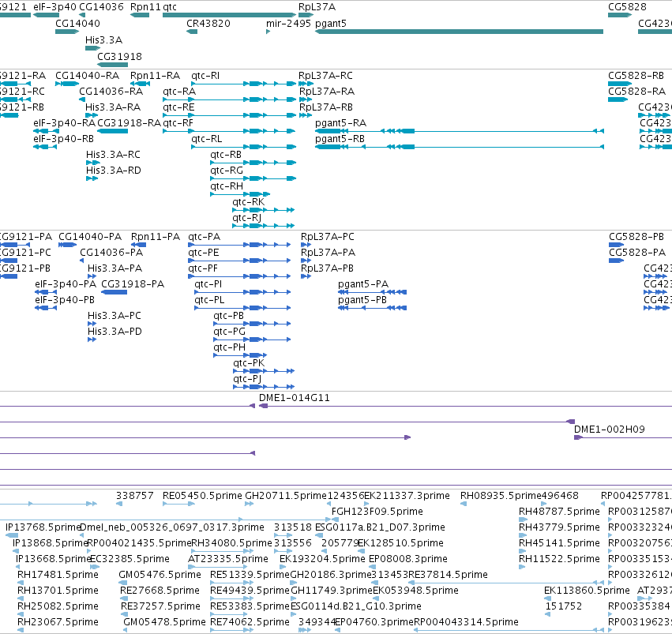Click the AT23335.5prime EST label
672x634 pixels.
tap(228, 560)
